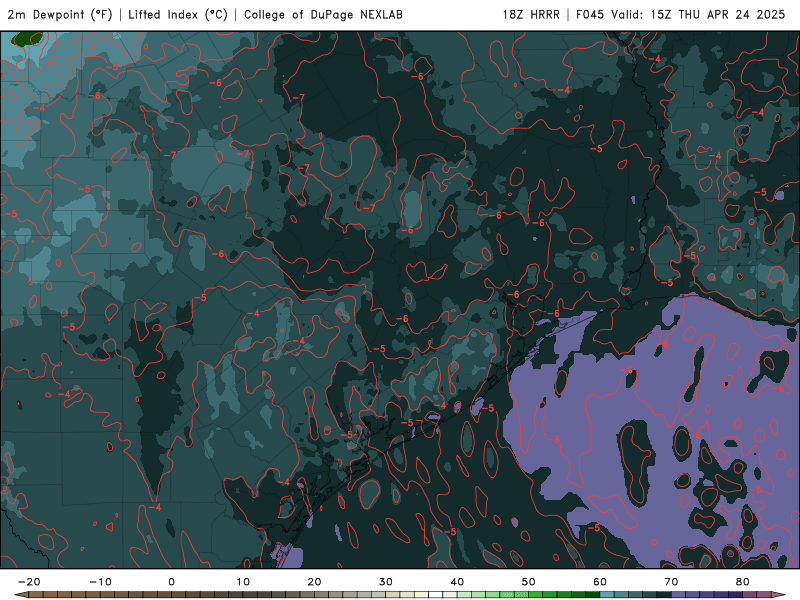The image size is (800, 600).
Task: Click the "F045 Valid: 15Z THU APR 24 2025" text
Action: [681, 15]
